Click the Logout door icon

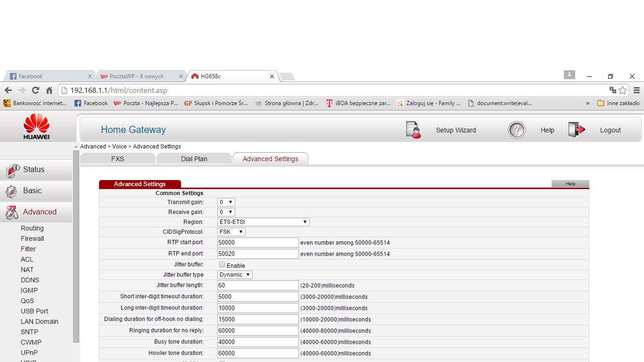click(x=577, y=130)
